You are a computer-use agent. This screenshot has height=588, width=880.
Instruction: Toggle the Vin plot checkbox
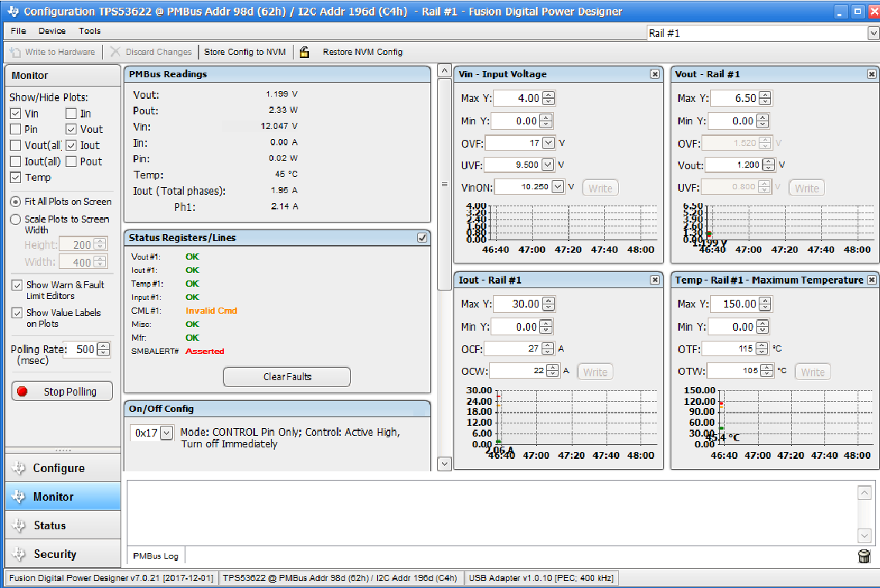15,114
